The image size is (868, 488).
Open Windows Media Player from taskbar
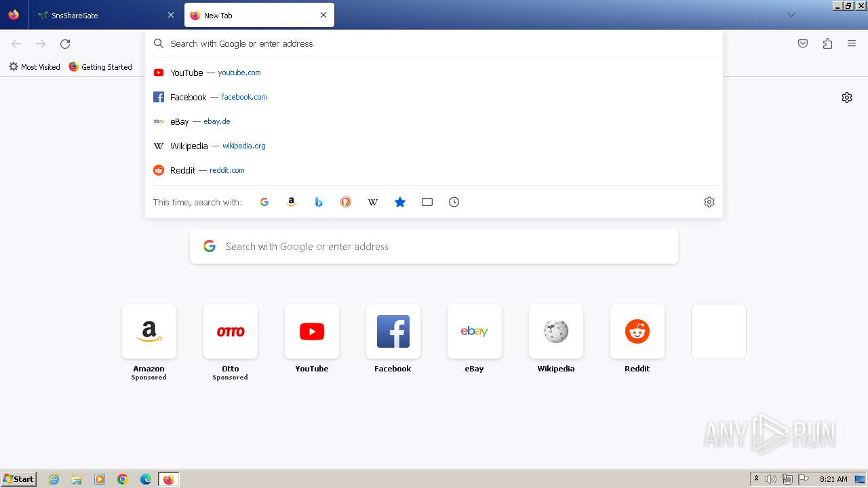100,479
